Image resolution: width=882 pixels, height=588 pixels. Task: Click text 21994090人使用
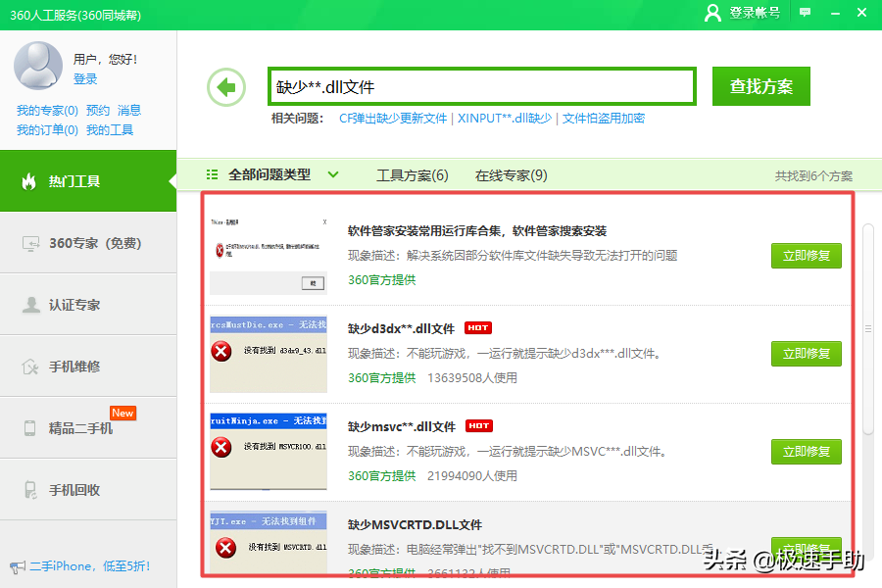coord(472,475)
